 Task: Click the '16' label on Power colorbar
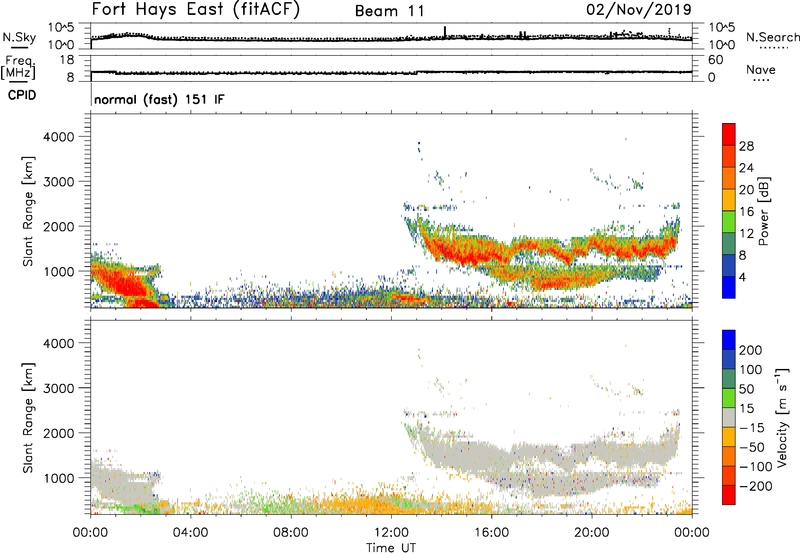(746, 212)
